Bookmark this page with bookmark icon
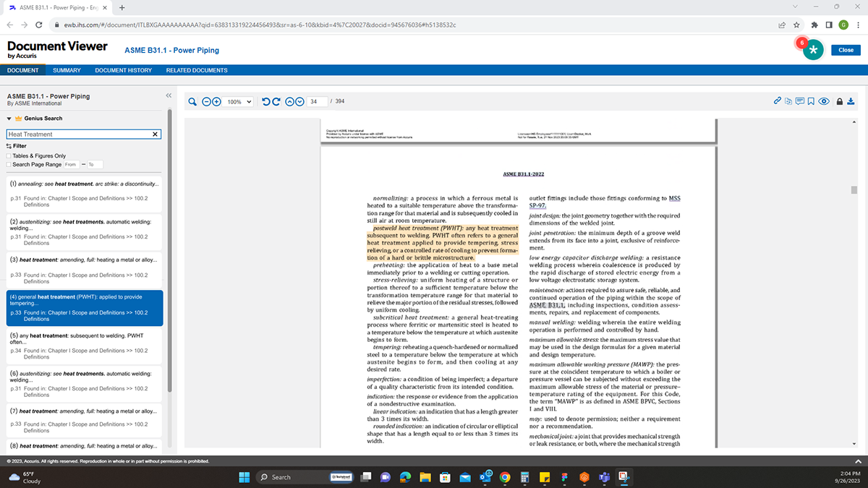Screen dimensions: 868x488 point(812,101)
